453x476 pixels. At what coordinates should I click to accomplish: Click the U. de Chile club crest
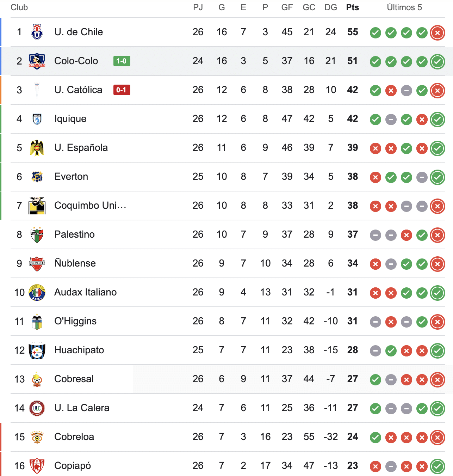pyautogui.click(x=37, y=32)
